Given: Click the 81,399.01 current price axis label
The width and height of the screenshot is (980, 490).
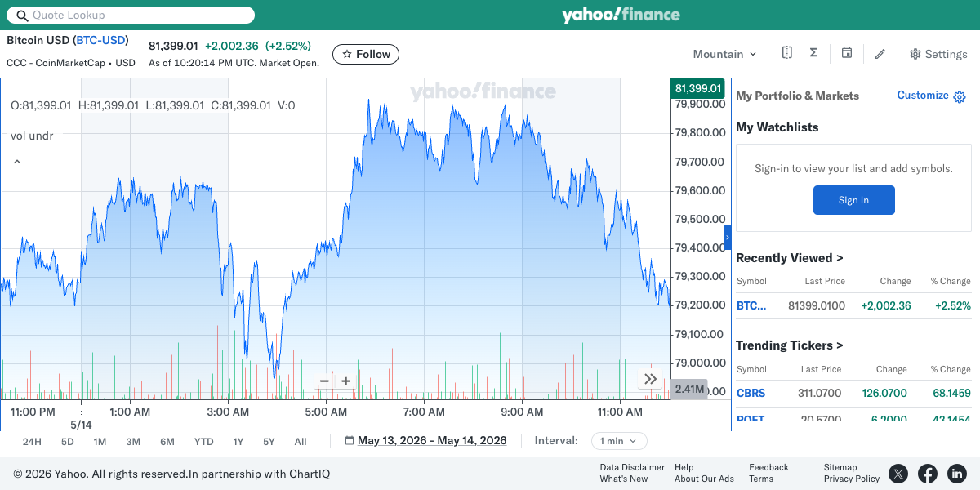Looking at the screenshot, I should [697, 88].
